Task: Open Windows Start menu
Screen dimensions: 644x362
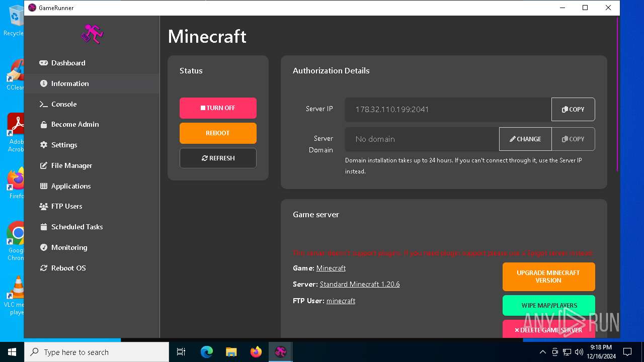Action: (12, 352)
